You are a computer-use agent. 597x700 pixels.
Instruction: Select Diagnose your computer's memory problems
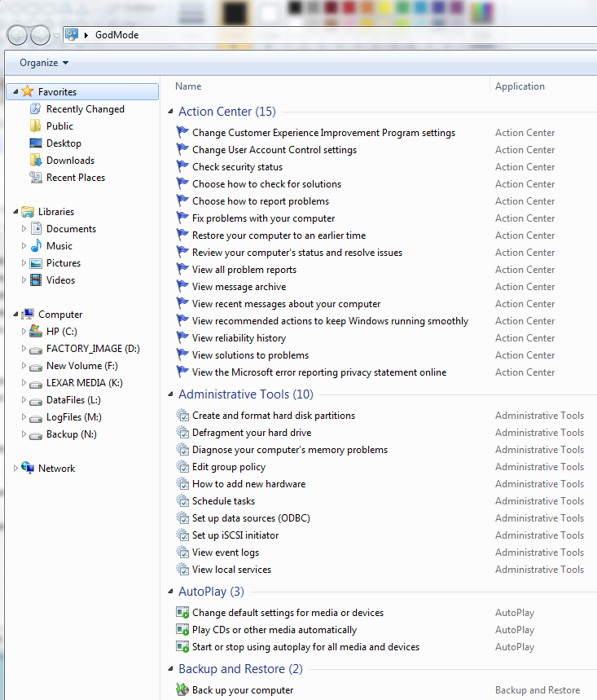click(x=290, y=450)
